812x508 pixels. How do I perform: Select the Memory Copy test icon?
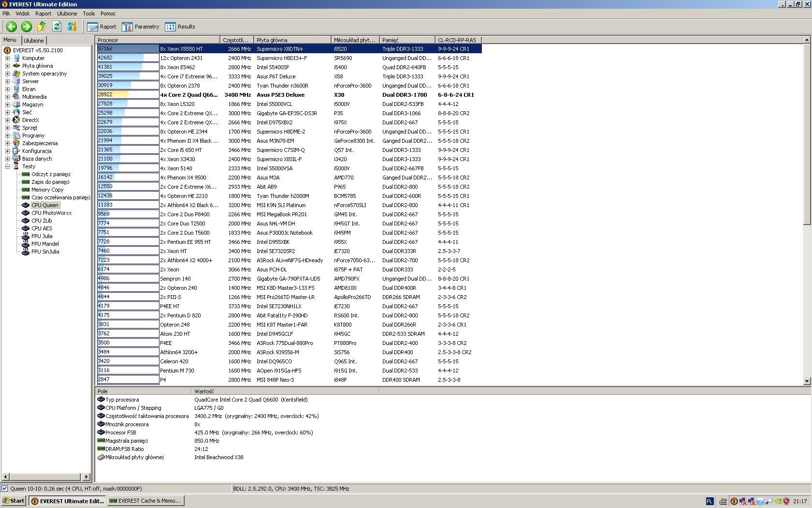point(26,190)
